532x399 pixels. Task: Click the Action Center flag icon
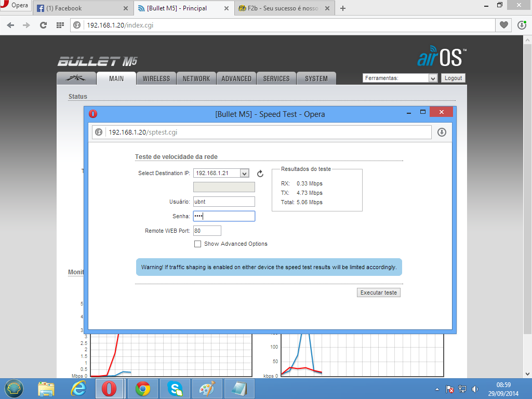(450, 389)
